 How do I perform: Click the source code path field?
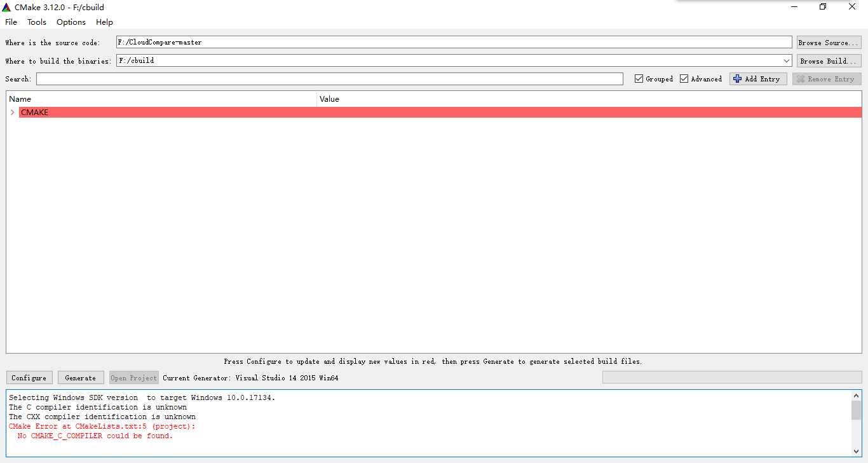454,42
